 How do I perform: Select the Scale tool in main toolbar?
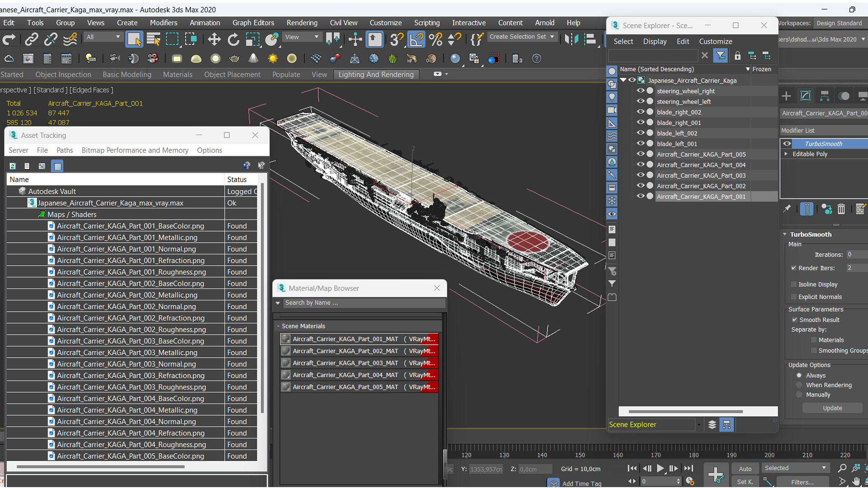[252, 40]
